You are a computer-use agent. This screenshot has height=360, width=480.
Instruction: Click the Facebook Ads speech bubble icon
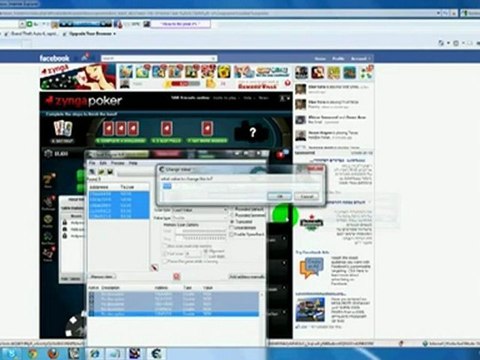[311, 268]
